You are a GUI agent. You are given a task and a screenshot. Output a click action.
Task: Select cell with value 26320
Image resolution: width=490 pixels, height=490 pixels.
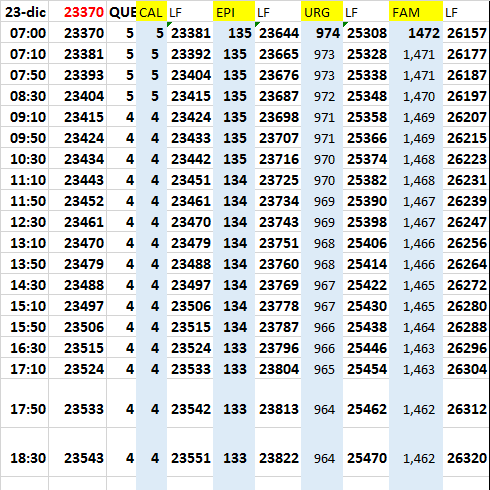[466, 452]
